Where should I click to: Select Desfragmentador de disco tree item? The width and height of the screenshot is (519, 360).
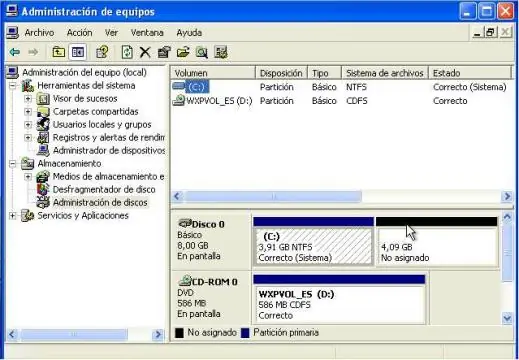click(104, 189)
